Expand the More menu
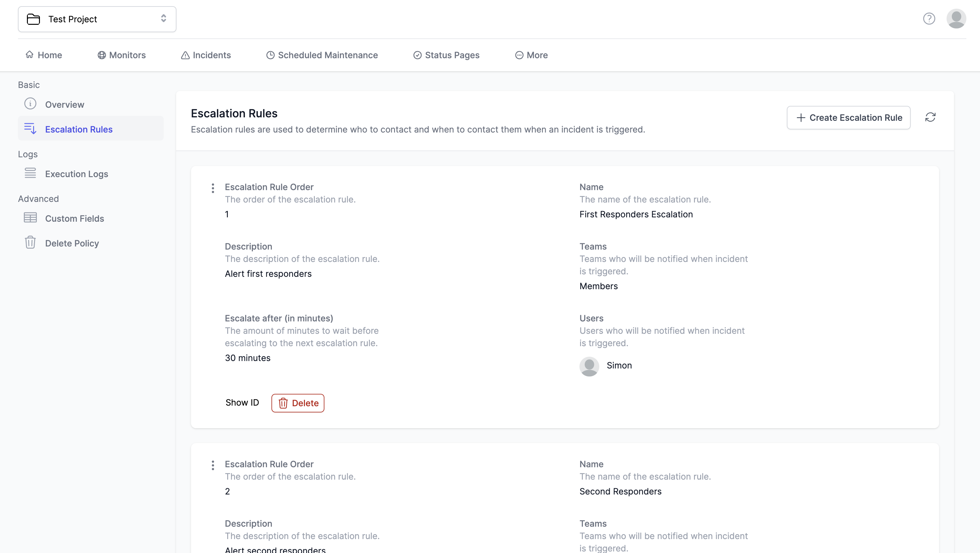Viewport: 980px width, 553px height. [x=531, y=55]
